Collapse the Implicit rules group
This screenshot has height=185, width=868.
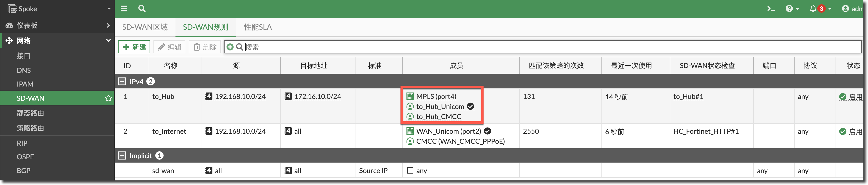[x=122, y=156]
